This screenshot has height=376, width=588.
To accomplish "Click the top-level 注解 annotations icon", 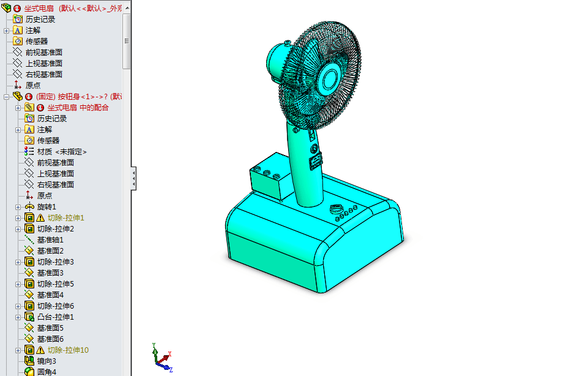I will click(18, 30).
